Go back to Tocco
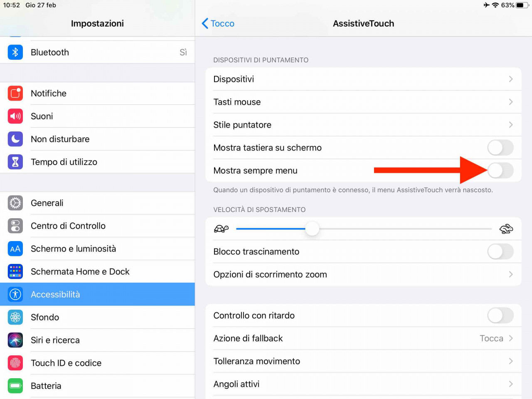Viewport: 532px width, 399px height. [218, 24]
